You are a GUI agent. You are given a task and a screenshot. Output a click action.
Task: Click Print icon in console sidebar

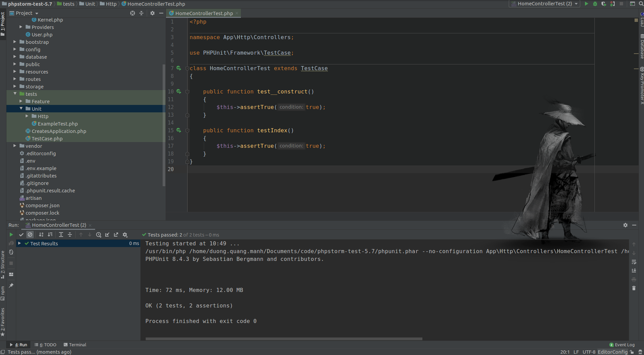tap(634, 280)
